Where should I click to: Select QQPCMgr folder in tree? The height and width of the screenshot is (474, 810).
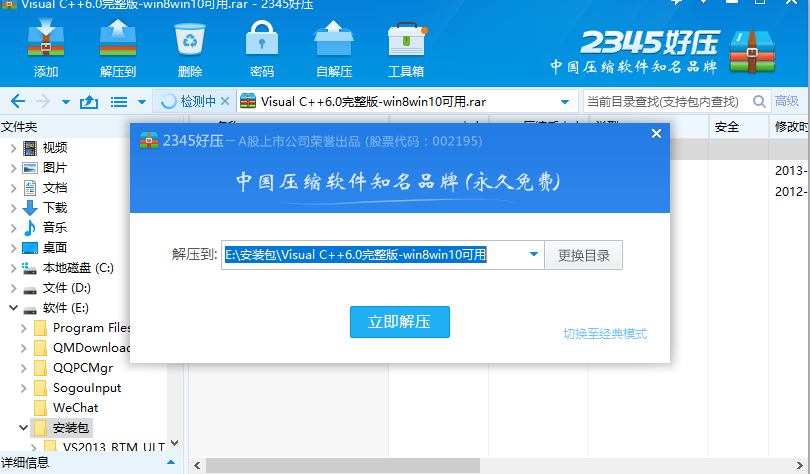pyautogui.click(x=83, y=368)
